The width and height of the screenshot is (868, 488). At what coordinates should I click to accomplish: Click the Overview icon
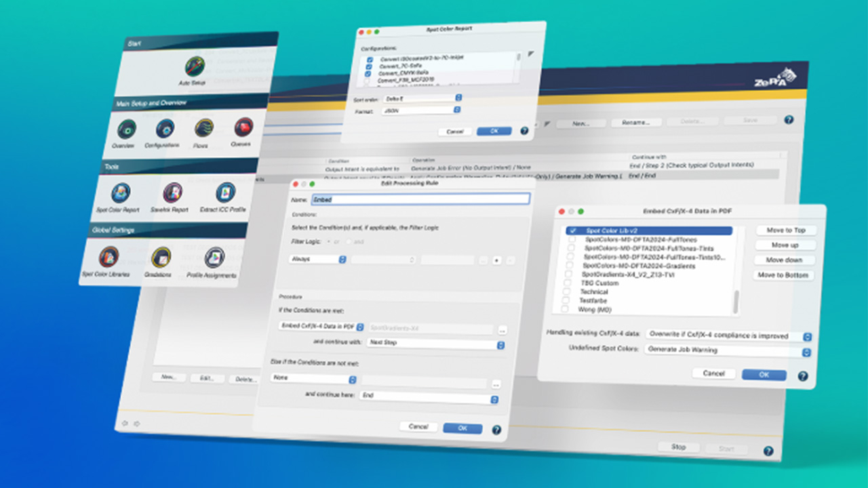click(126, 129)
